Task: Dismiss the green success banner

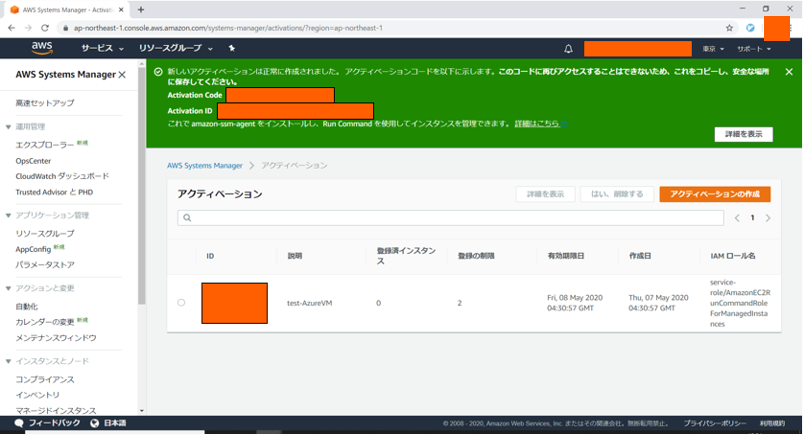Action: [x=789, y=72]
